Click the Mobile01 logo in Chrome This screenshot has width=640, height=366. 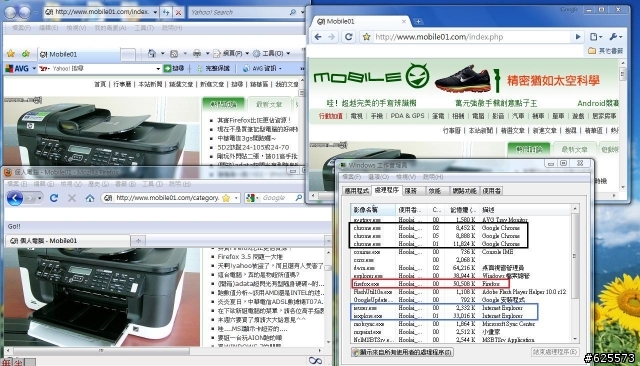pos(371,76)
